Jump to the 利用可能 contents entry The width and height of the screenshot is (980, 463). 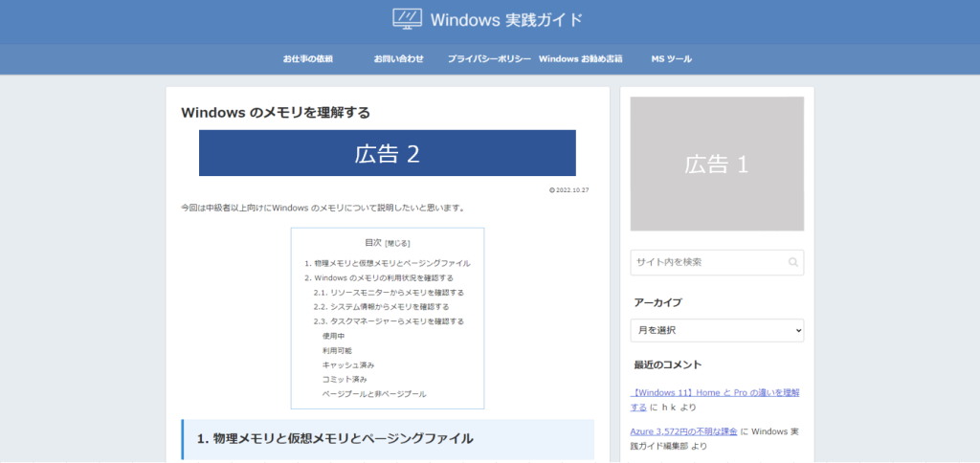[x=338, y=350]
